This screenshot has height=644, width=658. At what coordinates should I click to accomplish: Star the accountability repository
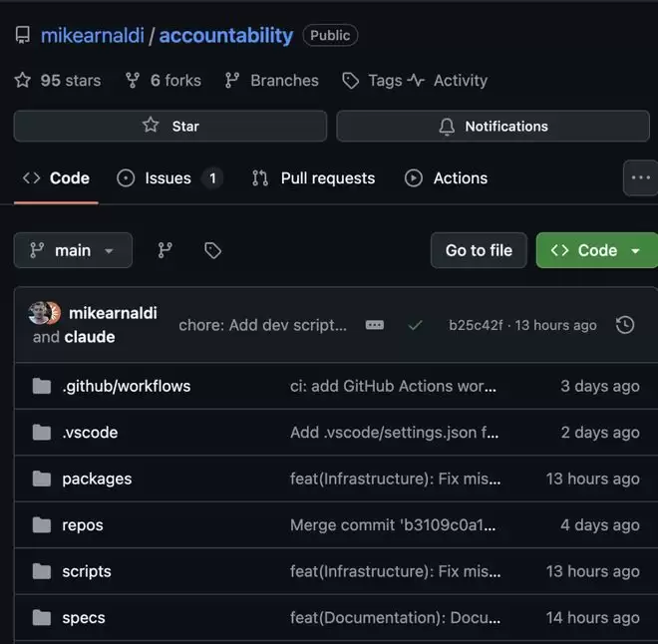tap(170, 127)
